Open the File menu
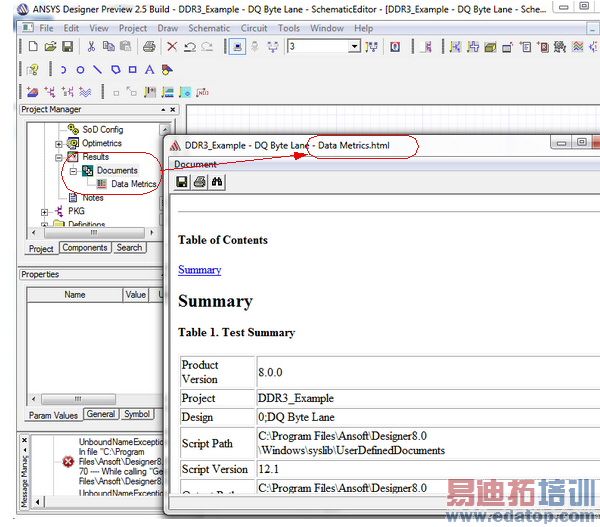This screenshot has width=600, height=527. 46,28
